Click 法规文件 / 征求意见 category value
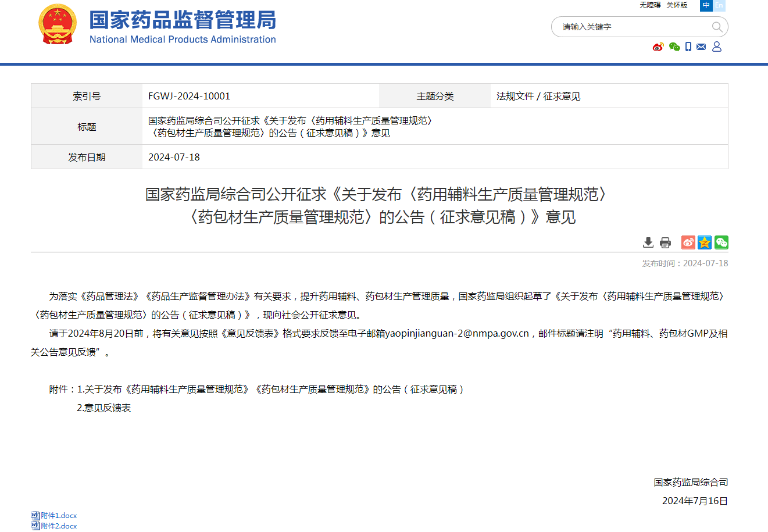 [538, 96]
